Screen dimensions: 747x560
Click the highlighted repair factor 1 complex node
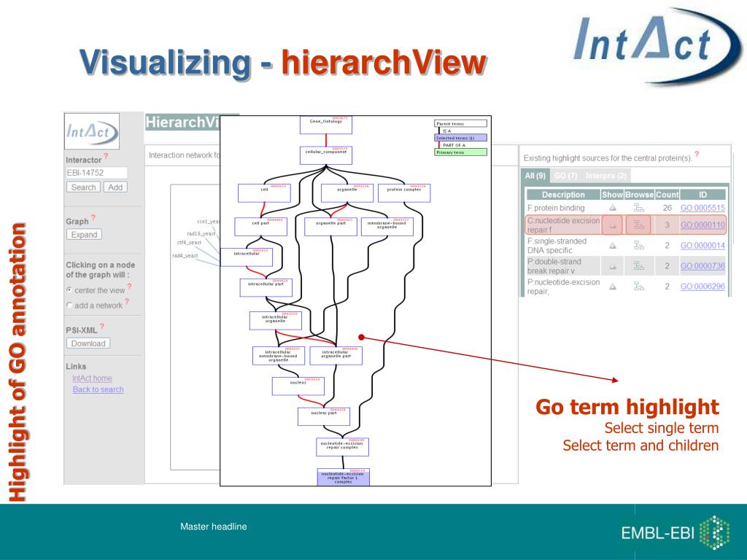344,477
